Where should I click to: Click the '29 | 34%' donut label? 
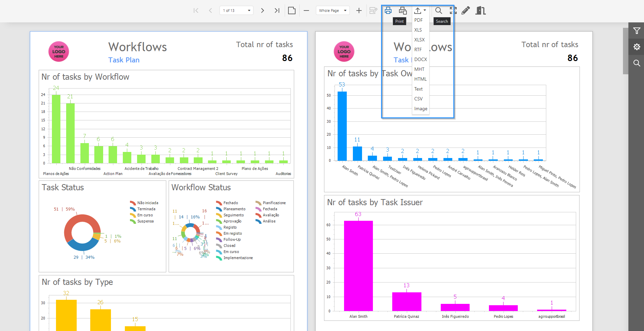point(84,257)
